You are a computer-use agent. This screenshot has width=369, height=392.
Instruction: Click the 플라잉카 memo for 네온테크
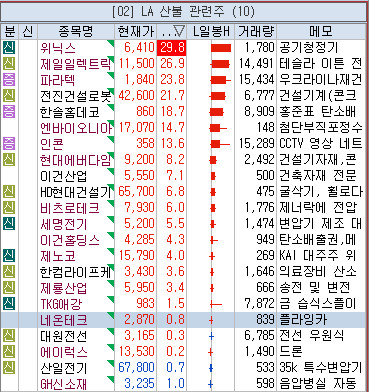coord(303,320)
